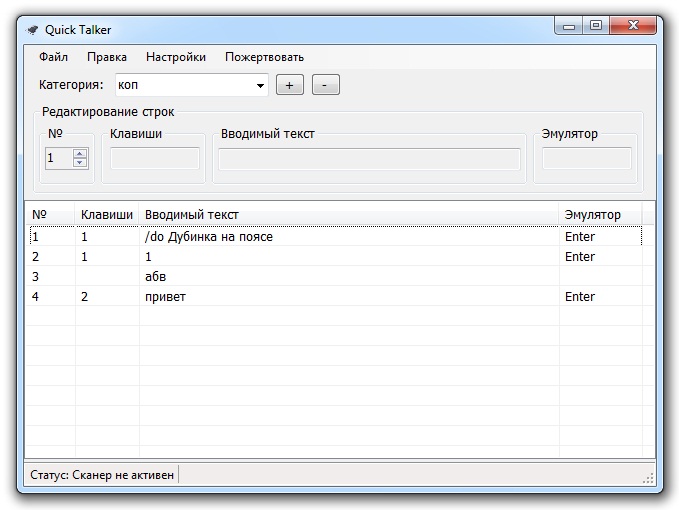Sort by the № column header
Screen dimensions: 679x510
(50, 214)
